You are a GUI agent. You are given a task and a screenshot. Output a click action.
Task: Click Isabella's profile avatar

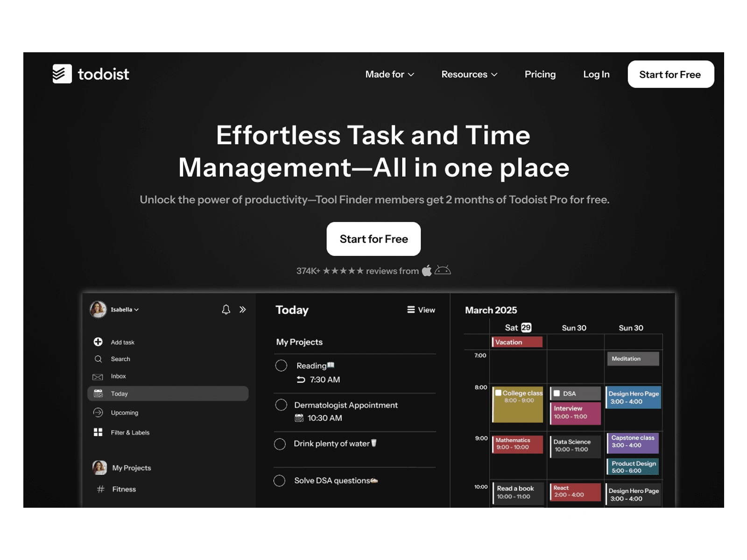(98, 309)
